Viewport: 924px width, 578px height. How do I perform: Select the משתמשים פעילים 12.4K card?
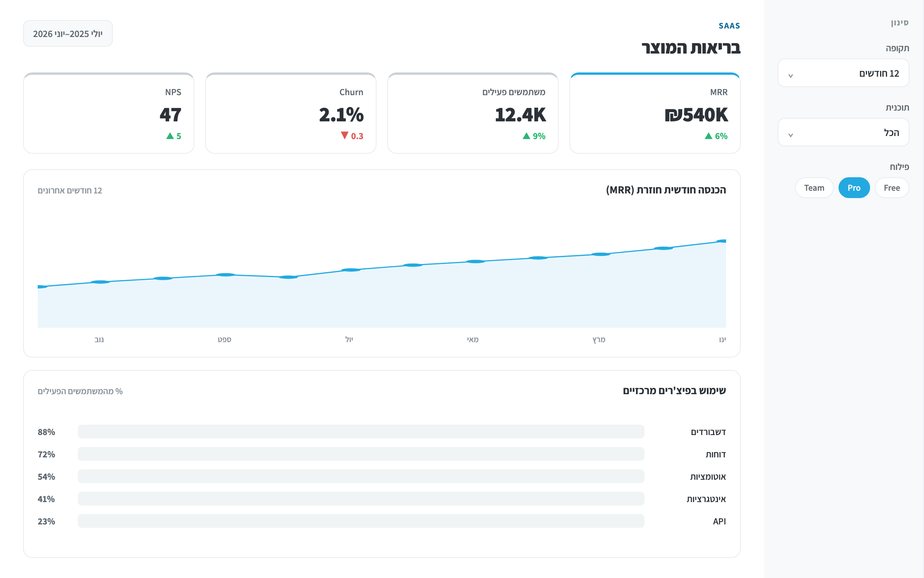click(473, 113)
